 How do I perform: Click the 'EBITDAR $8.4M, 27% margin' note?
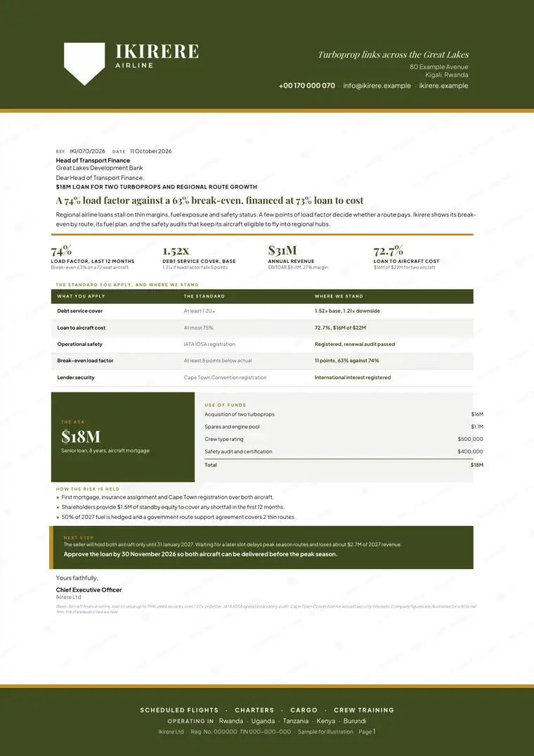point(298,267)
